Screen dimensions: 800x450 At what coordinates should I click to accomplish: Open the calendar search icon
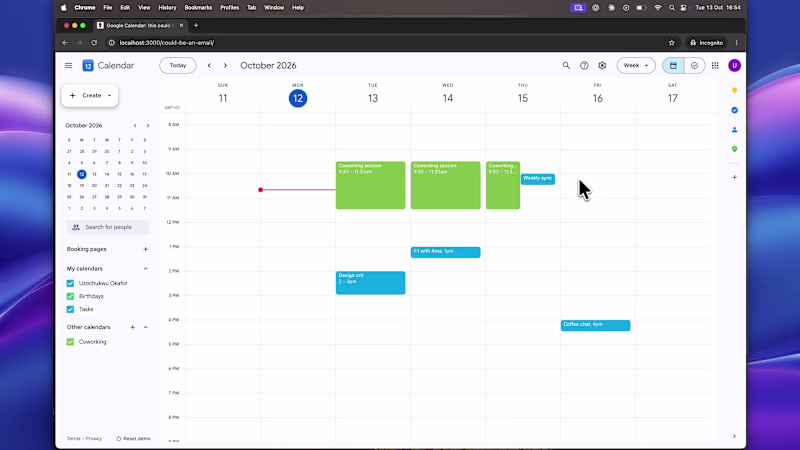click(566, 65)
